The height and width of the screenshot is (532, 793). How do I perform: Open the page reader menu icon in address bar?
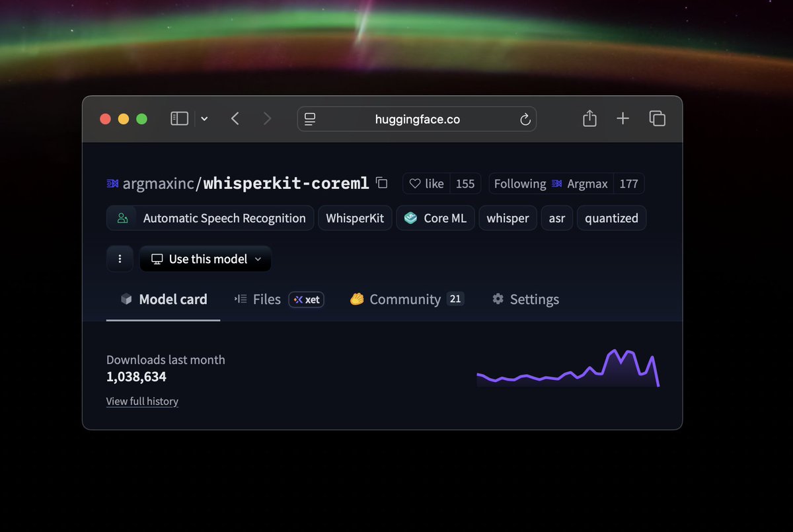[310, 119]
